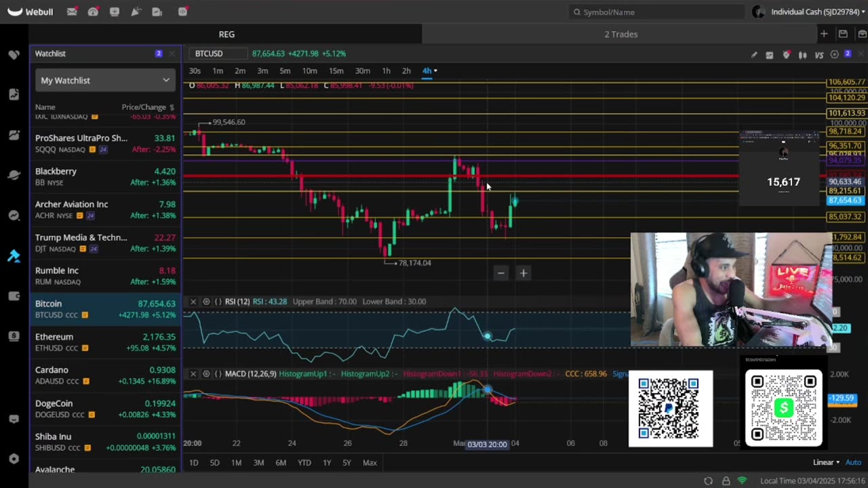868x488 pixels.
Task: Select the 1h chart interval
Action: 386,70
